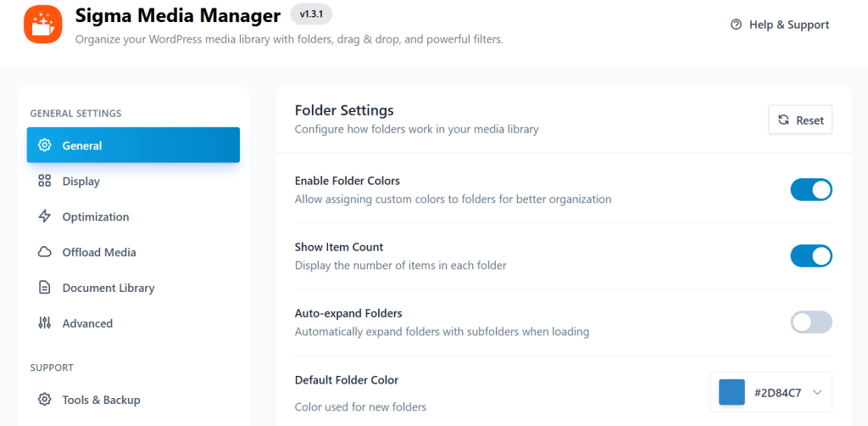The width and height of the screenshot is (868, 426).
Task: Disable the Enable Folder Colors toggle
Action: 811,190
